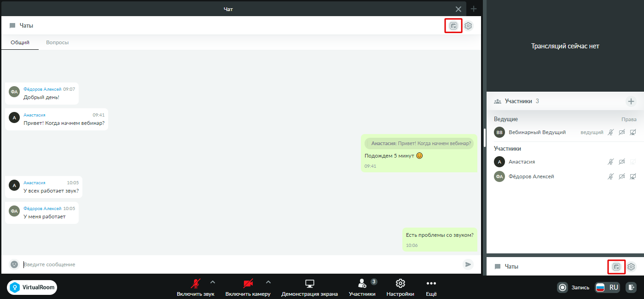Viewport: 644px width, 299px height.
Task: Expand audio options arrow next to Включить звук
Action: 212,282
